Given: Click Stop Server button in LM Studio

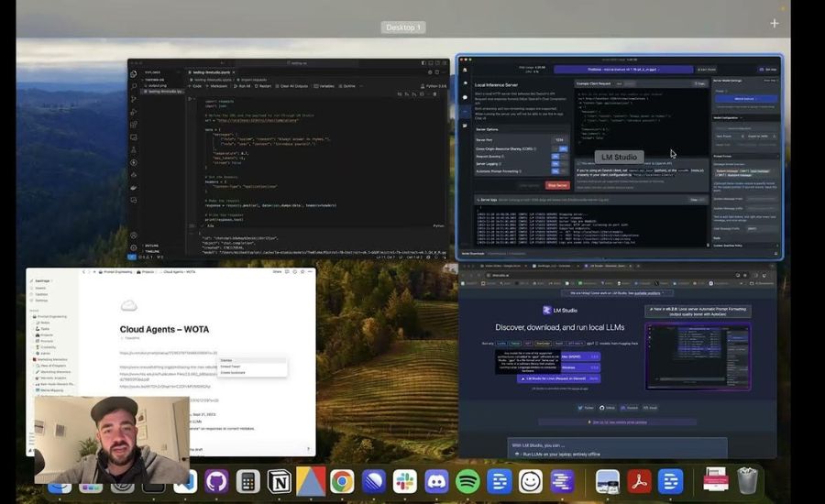Looking at the screenshot, I should pyautogui.click(x=557, y=185).
